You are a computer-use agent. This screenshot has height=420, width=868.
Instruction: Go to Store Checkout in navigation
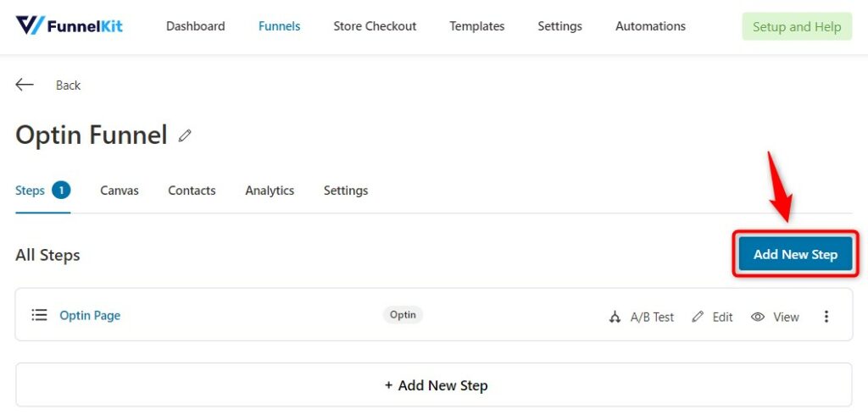[x=375, y=26]
